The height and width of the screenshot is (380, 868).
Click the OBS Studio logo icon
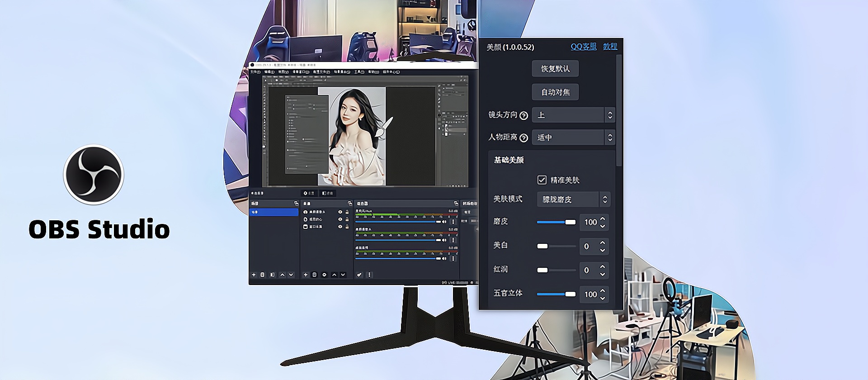[94, 175]
